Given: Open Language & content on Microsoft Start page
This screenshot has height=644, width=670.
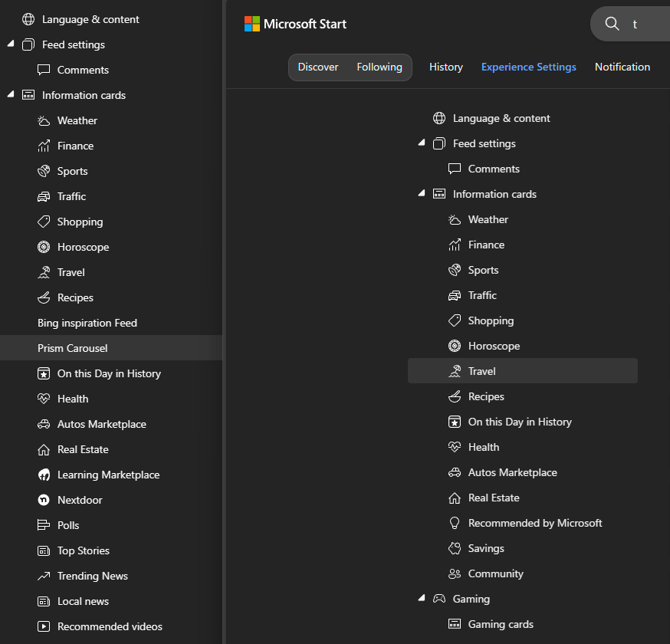Looking at the screenshot, I should pyautogui.click(x=501, y=118).
